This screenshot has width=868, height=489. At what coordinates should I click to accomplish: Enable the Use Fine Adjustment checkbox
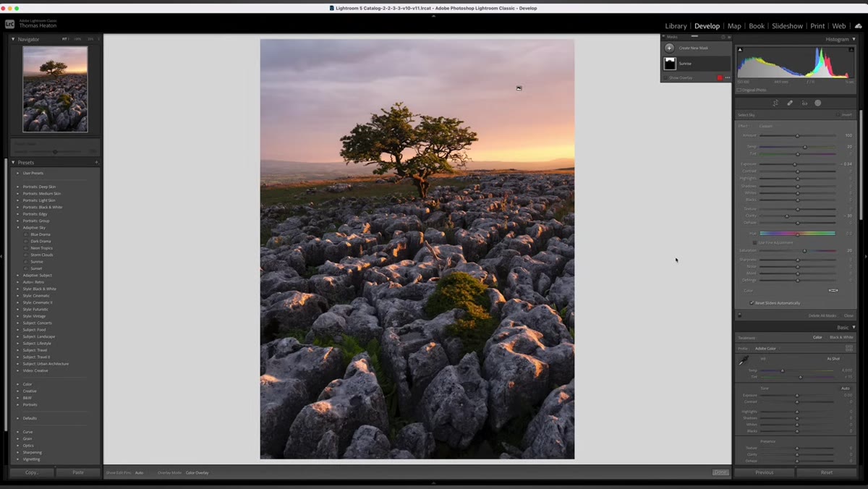[754, 242]
